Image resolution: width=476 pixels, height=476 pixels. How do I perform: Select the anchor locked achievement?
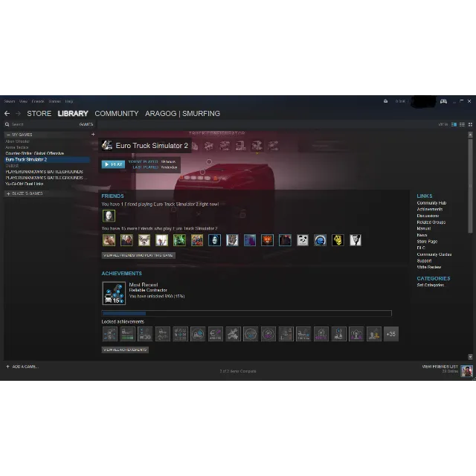(x=286, y=334)
